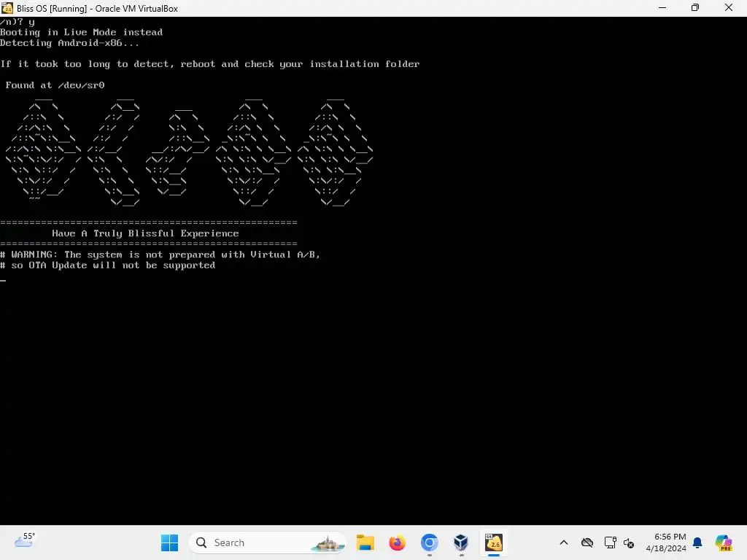Open File Explorer from the taskbar
This screenshot has height=560, width=747.
(365, 542)
